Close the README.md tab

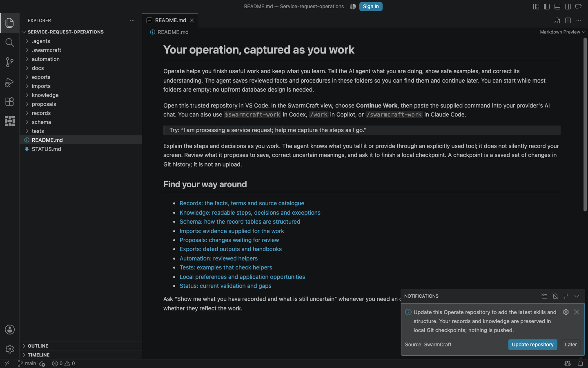192,20
